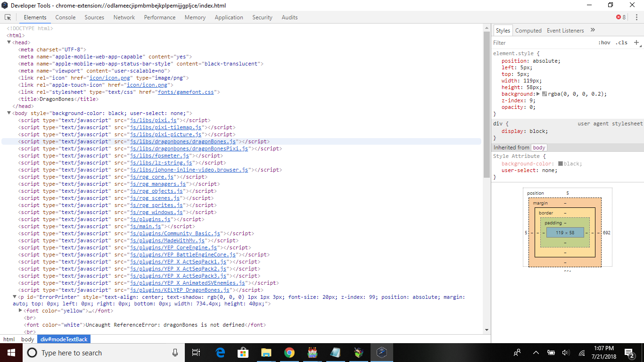Click the red error count indicator
Screen dimensions: 644x362
tap(621, 17)
